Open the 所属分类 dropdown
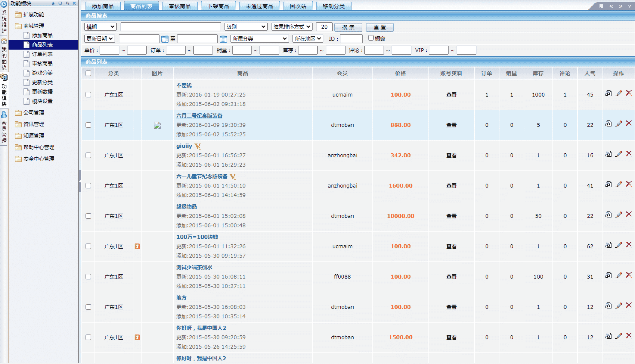This screenshot has width=635, height=364. click(x=260, y=39)
